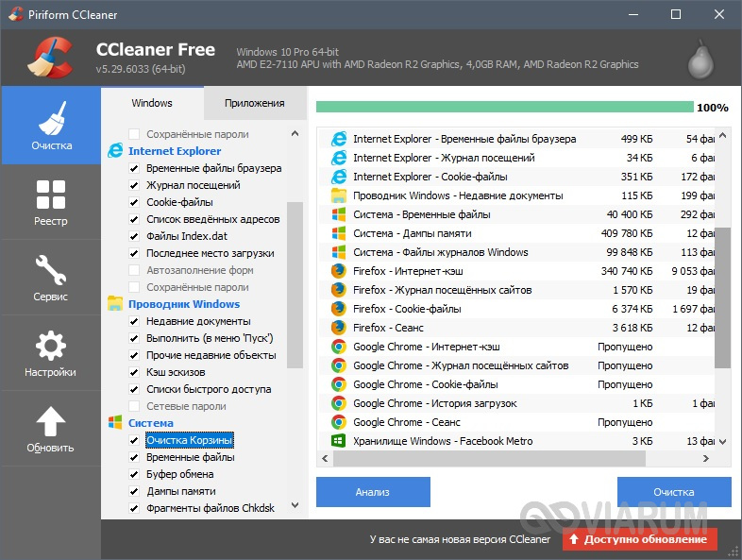Open the Настройки settings section
The image size is (742, 560).
pos(51,353)
